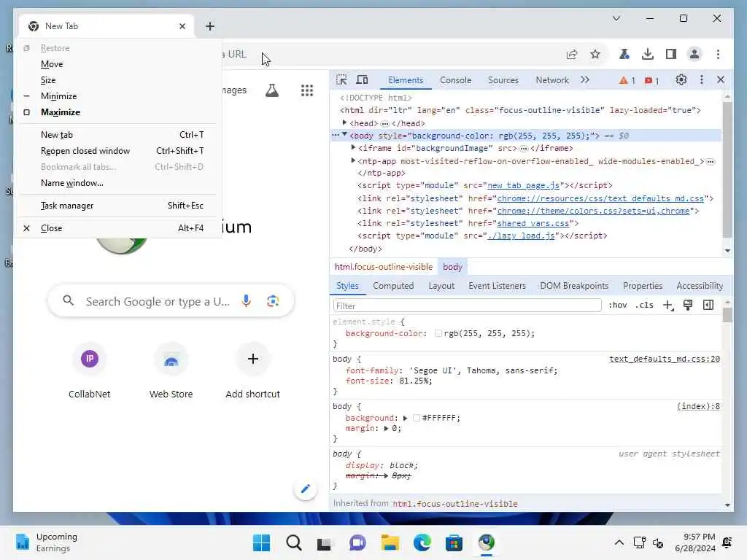This screenshot has width=747, height=560.
Task: Open the Web Store shortcut
Action: point(171,370)
